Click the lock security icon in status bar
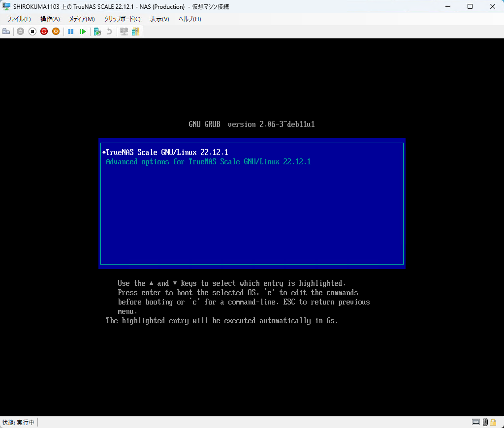 (x=493, y=422)
